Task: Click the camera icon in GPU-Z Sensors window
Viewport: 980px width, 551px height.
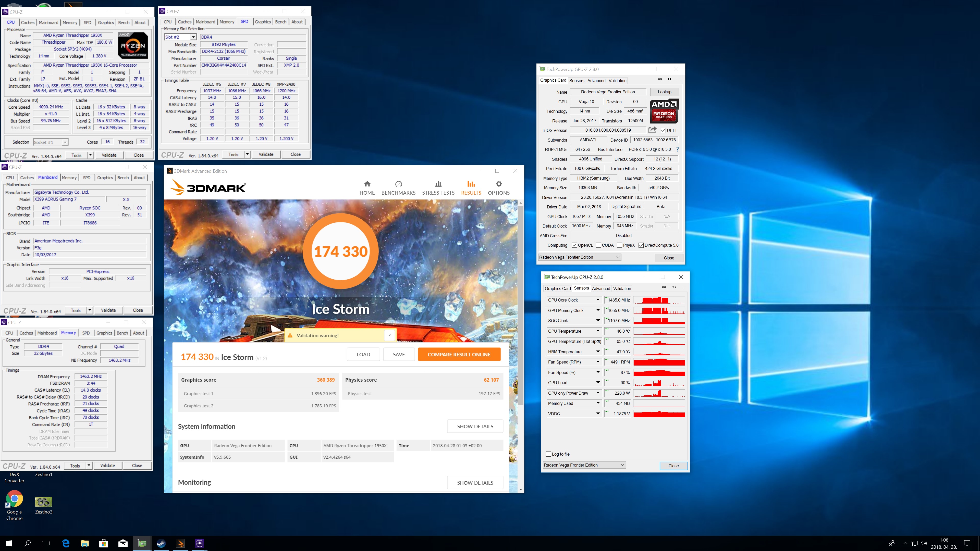Action: pos(664,287)
